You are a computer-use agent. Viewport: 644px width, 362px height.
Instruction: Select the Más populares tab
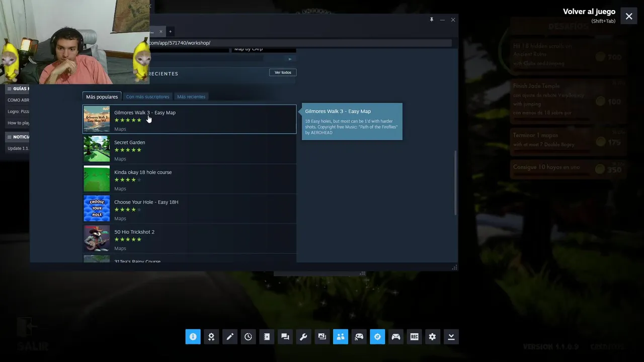(102, 97)
